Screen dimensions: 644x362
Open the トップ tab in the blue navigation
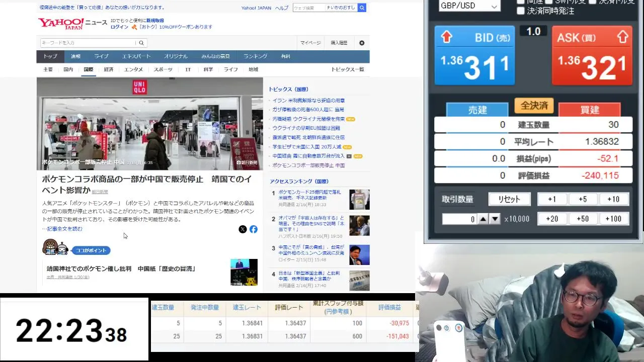click(50, 56)
